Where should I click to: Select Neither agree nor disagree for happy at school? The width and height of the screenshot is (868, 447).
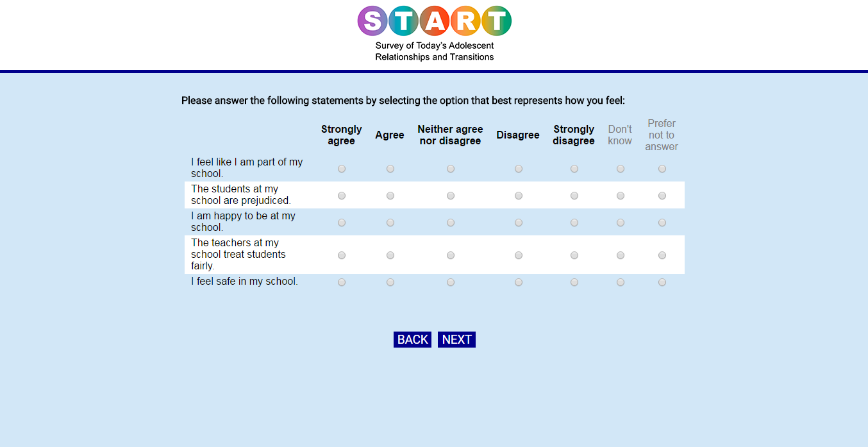451,223
